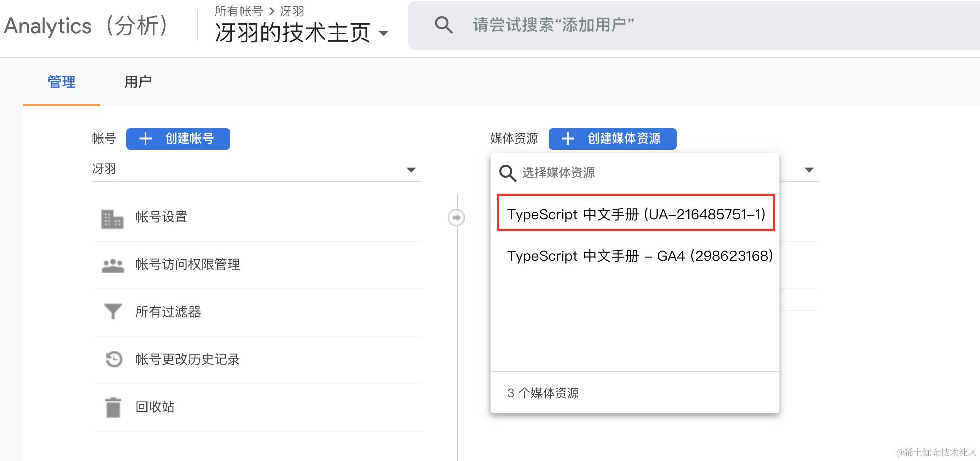Expand the 冴羽 account dropdown

tap(257, 169)
